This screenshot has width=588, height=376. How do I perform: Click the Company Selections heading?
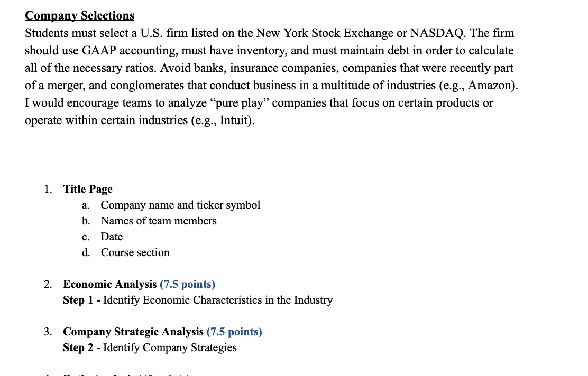coord(79,16)
